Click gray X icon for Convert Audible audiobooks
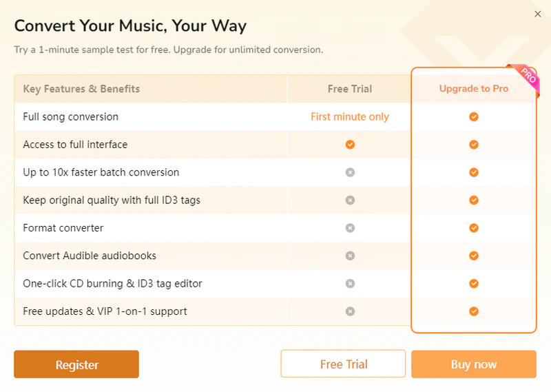This screenshot has height=392, width=551. tap(350, 256)
